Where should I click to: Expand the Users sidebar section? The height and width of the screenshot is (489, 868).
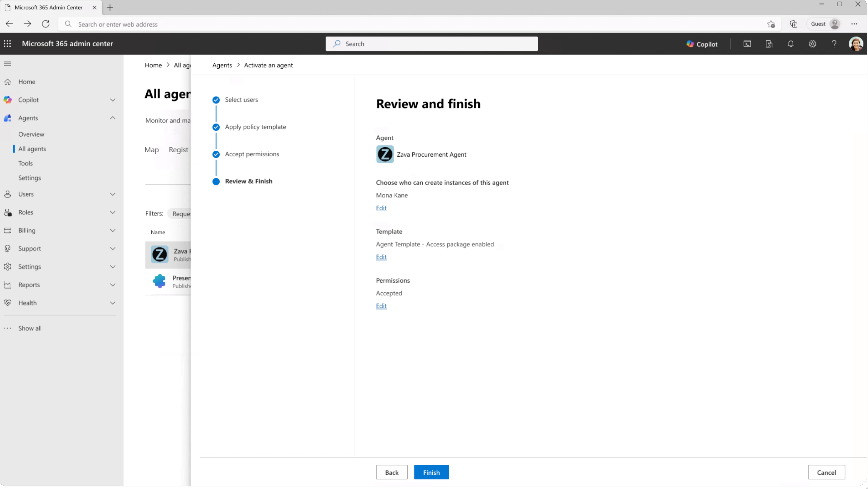click(112, 194)
